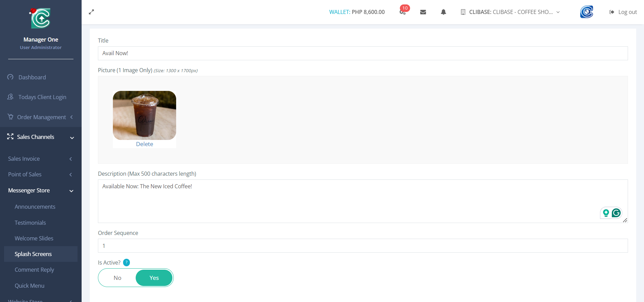
Task: Expand the Sales Invoice submenu
Action: click(x=41, y=159)
